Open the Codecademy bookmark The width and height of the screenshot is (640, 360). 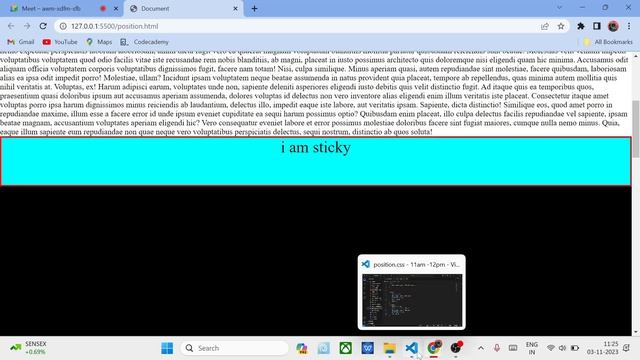click(x=144, y=42)
